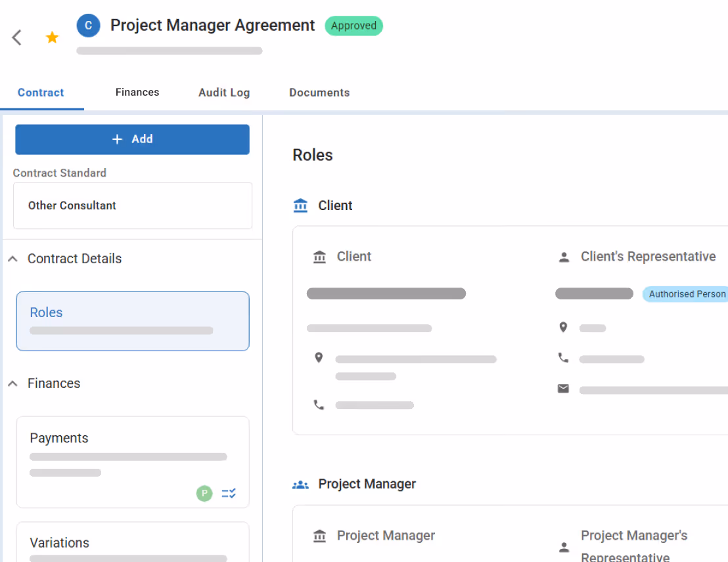Collapse the Contract Details section

tap(12, 259)
